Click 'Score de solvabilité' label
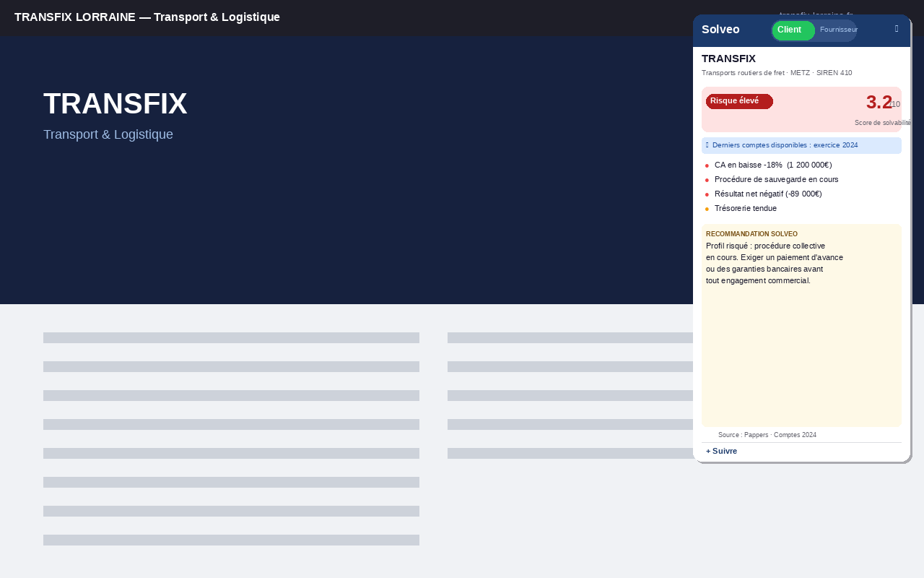This screenshot has height=578, width=924. coord(883,123)
